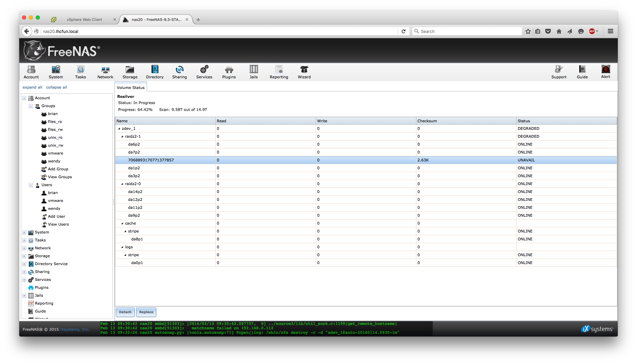
Task: Click the Detach button
Action: 125,312
